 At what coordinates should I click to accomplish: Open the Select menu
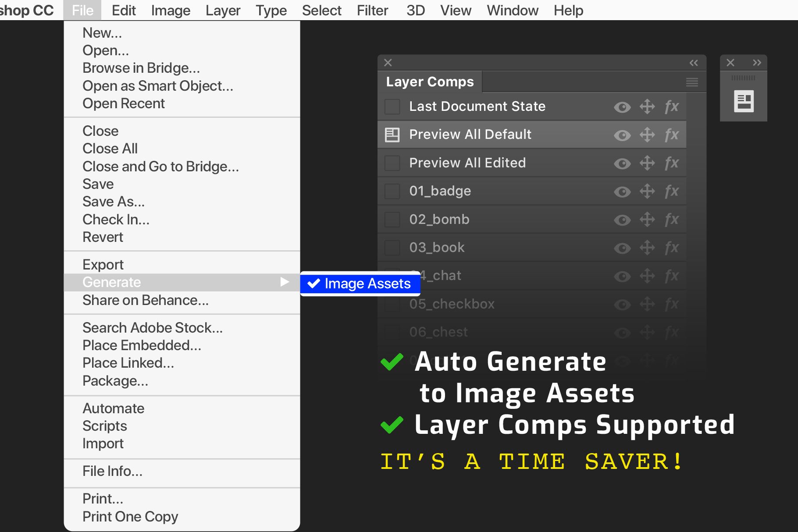(x=321, y=10)
